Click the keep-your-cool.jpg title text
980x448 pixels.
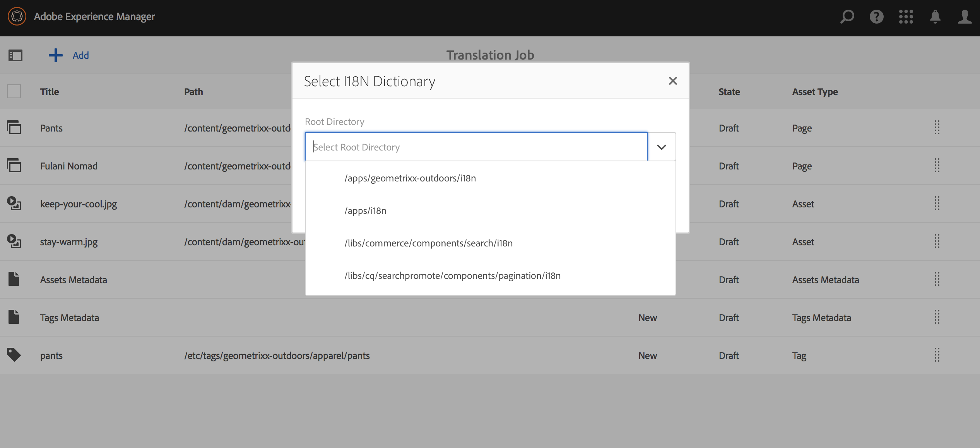tap(79, 204)
